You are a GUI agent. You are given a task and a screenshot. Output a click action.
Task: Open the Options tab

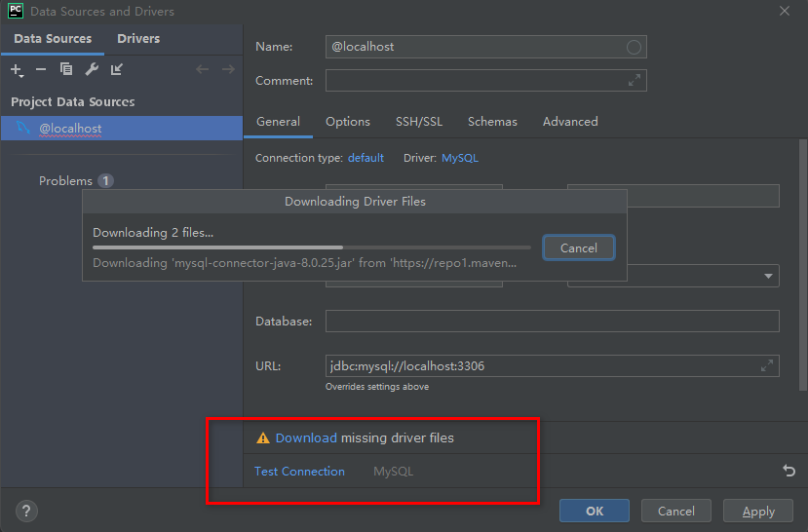point(348,122)
